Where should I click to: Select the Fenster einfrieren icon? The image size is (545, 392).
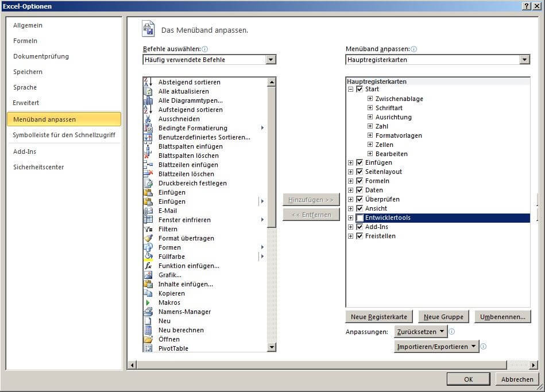pos(148,220)
